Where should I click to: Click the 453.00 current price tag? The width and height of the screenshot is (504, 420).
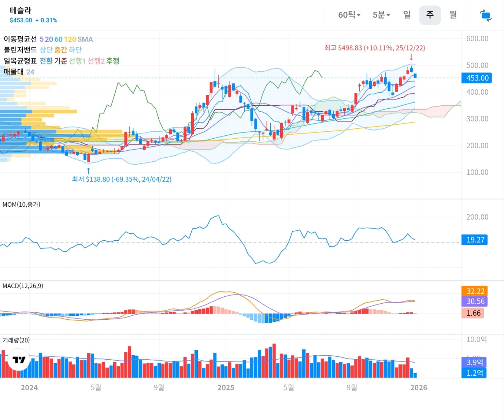tap(477, 78)
